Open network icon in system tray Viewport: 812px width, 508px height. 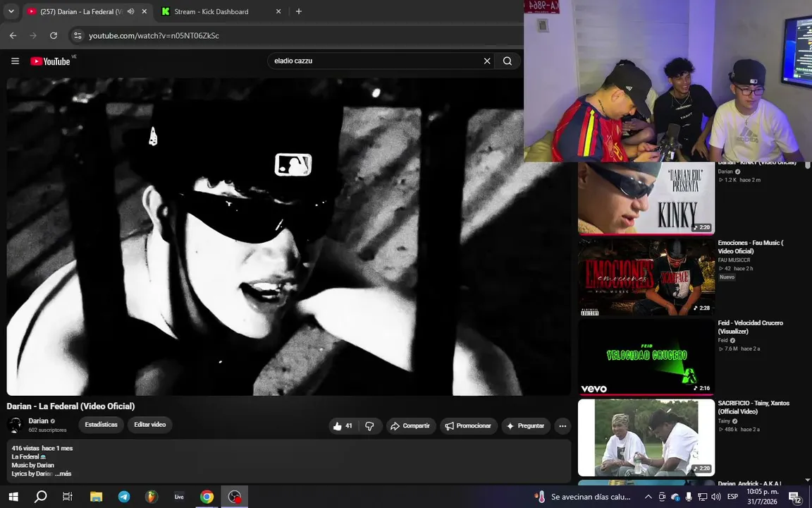[702, 497]
